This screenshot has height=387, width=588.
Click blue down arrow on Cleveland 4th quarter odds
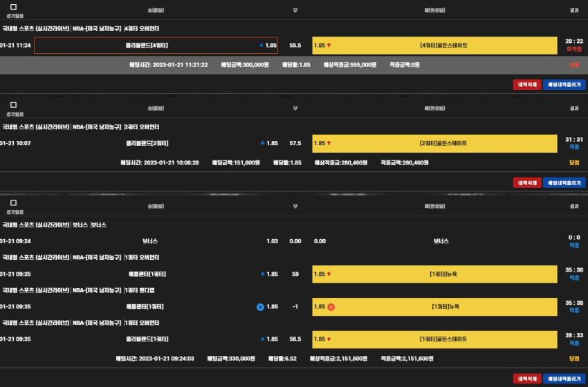pyautogui.click(x=261, y=46)
